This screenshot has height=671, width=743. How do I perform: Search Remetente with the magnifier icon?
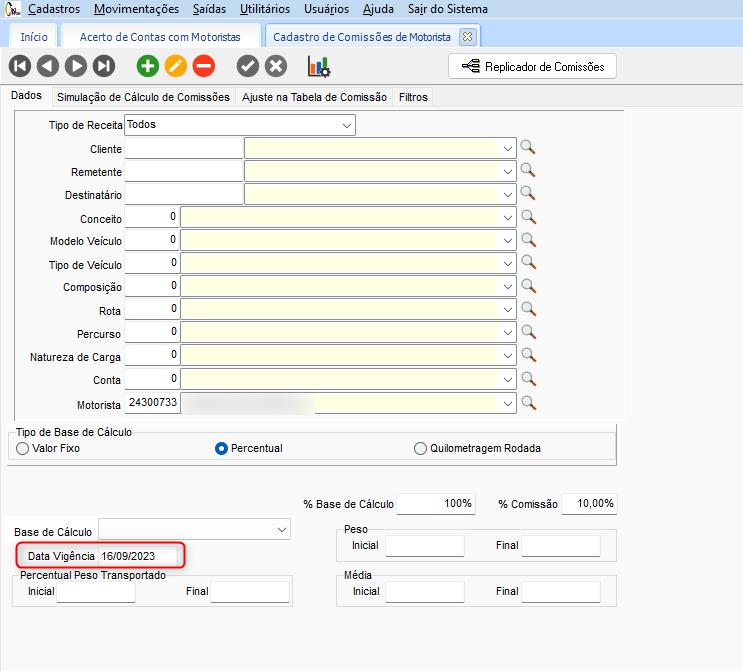528,170
